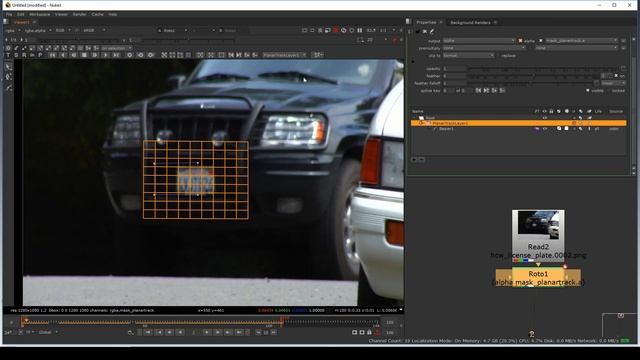This screenshot has height=360, width=640.
Task: Switch to the Background Renders tab
Action: (470, 22)
